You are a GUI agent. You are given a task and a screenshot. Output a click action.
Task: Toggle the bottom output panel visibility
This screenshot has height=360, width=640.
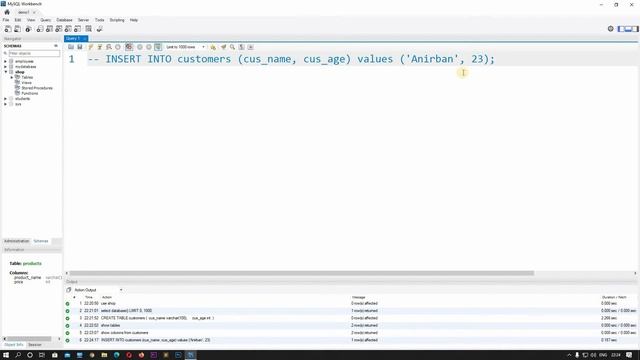[628, 29]
